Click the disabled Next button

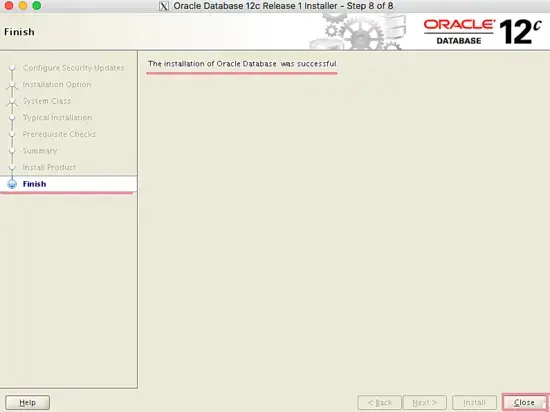pyautogui.click(x=424, y=402)
